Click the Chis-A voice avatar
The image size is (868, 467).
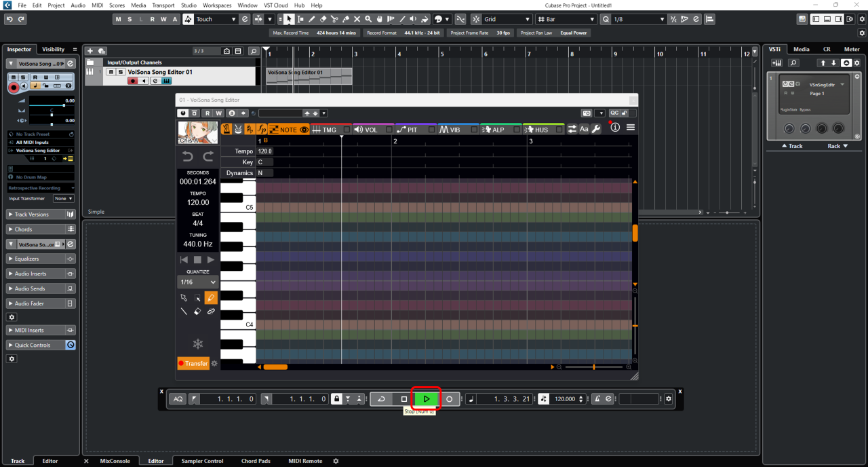[x=198, y=132]
